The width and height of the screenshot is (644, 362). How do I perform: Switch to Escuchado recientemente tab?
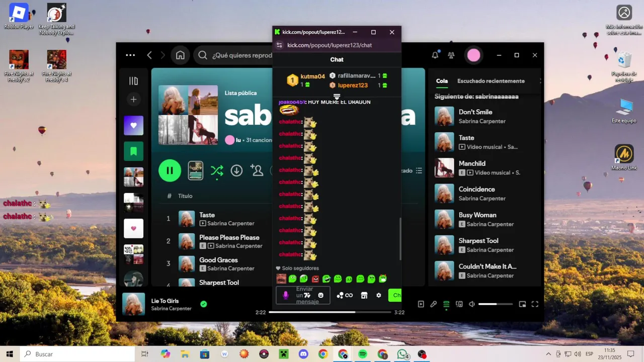pos(491,81)
